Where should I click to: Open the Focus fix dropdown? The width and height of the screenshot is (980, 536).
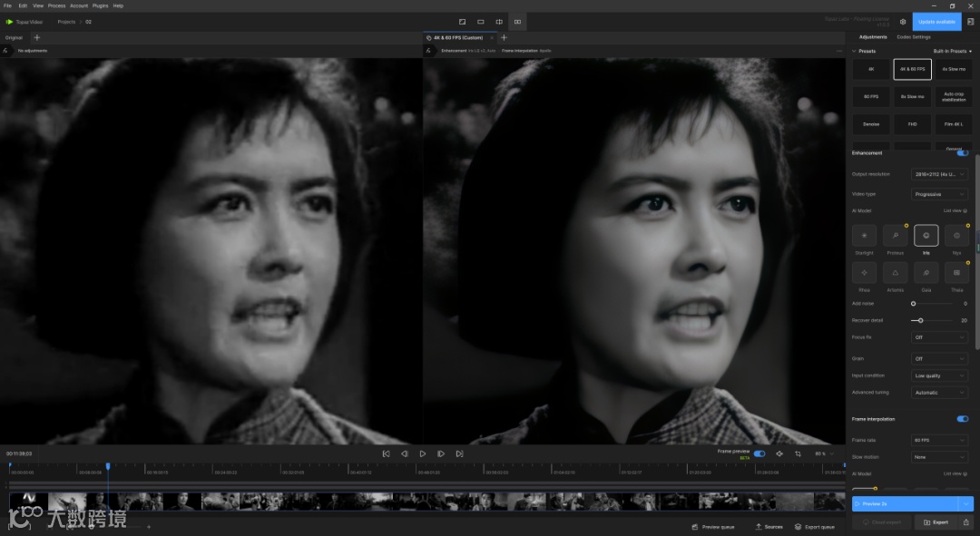[x=939, y=337]
